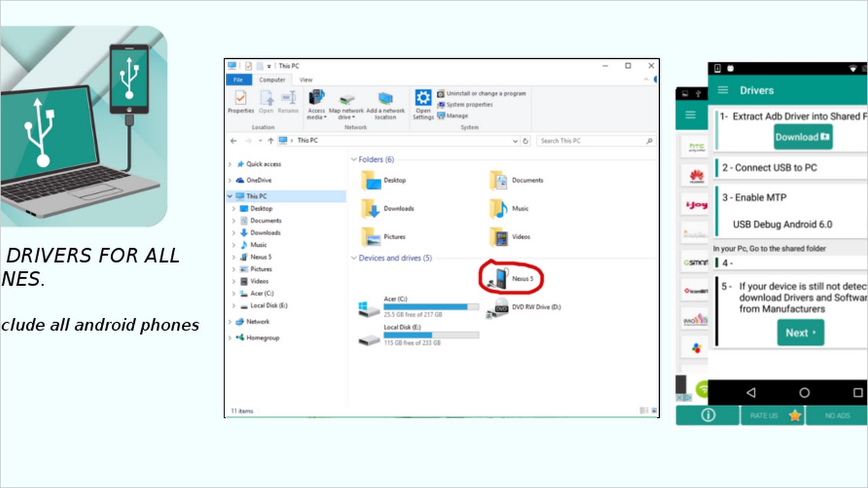Open the address bar history dropdown
Screen dimensions: 868x488
(515, 141)
